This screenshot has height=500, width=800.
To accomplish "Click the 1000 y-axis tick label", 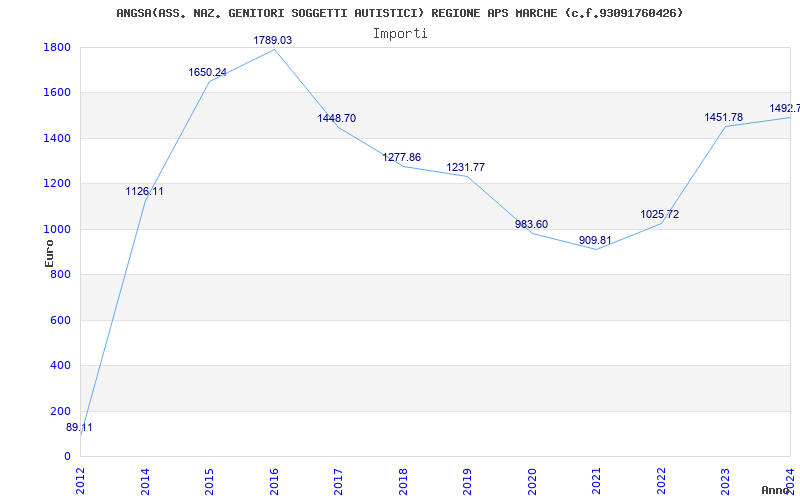I will click(57, 229).
